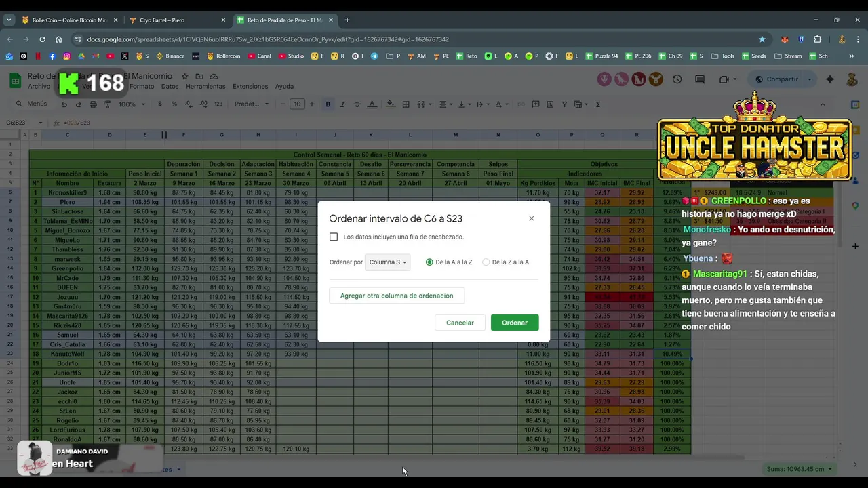Open the Datos menu

click(x=170, y=87)
